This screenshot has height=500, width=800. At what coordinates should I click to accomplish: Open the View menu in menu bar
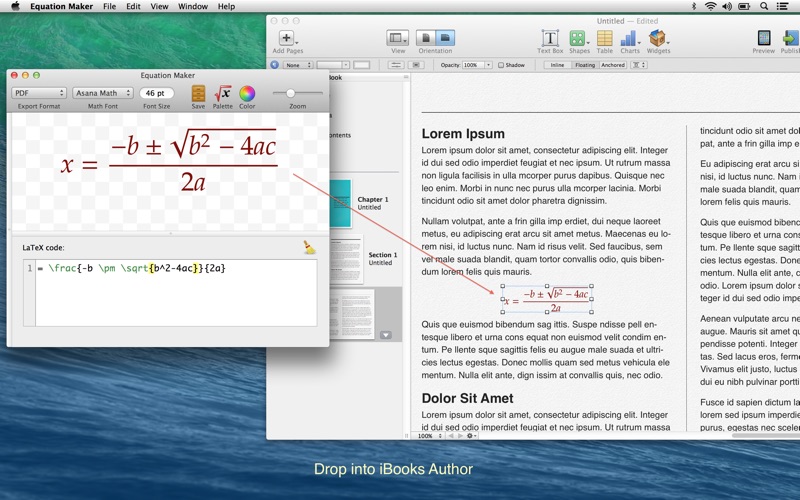tap(159, 6)
